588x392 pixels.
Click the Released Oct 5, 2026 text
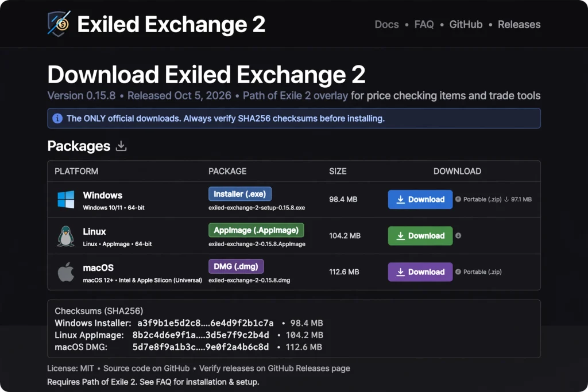[x=179, y=96]
